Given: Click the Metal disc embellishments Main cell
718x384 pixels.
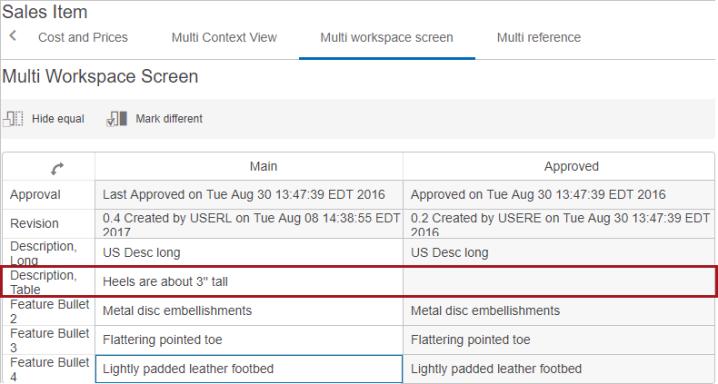Looking at the screenshot, I should 249,311.
